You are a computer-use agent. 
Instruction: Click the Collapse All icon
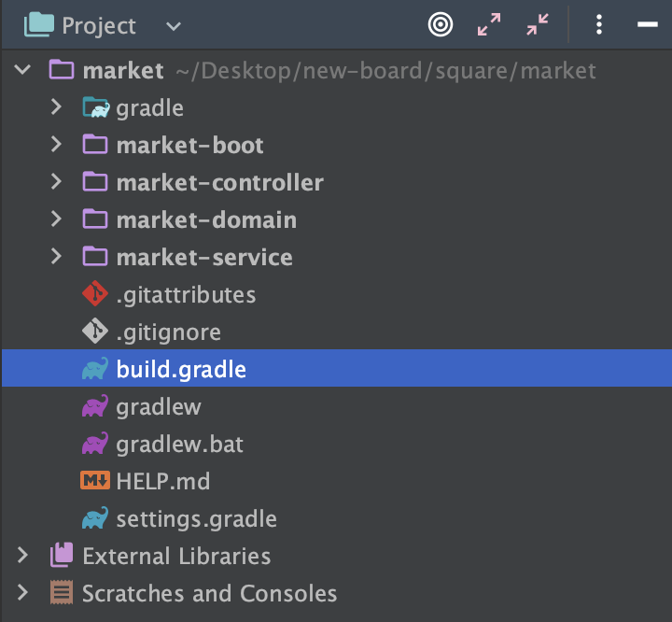(x=538, y=24)
